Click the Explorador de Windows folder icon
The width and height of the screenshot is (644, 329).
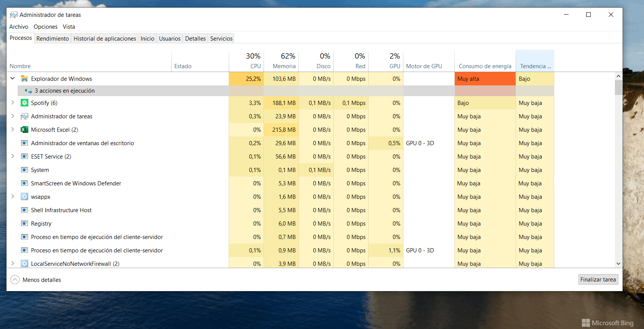(x=25, y=79)
